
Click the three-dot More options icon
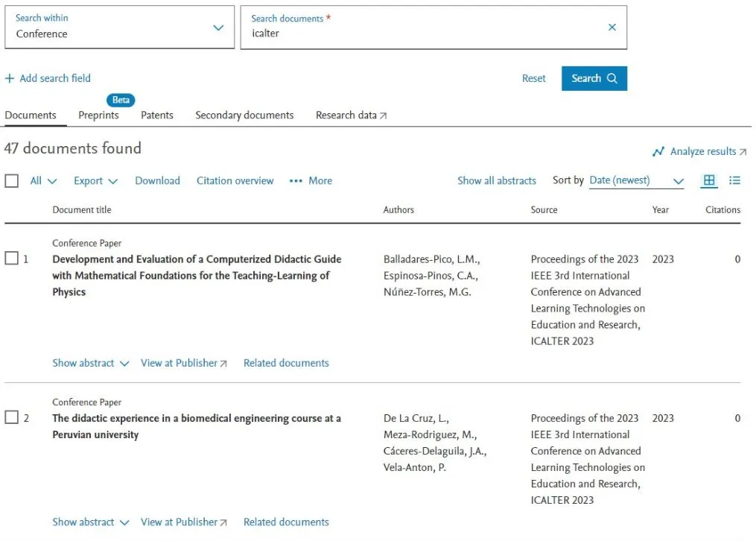click(x=296, y=181)
